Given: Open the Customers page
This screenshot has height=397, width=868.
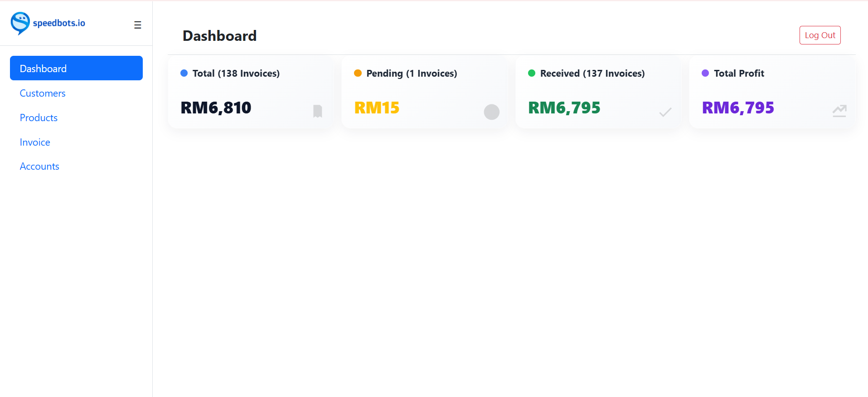Looking at the screenshot, I should (x=42, y=93).
